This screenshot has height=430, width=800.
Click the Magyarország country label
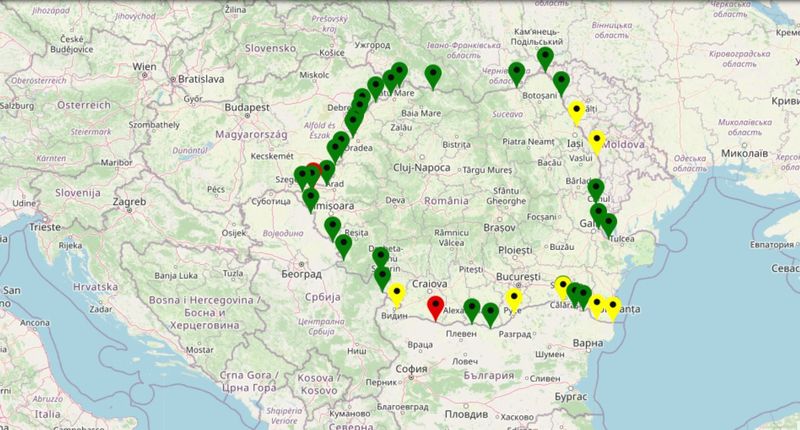point(251,135)
